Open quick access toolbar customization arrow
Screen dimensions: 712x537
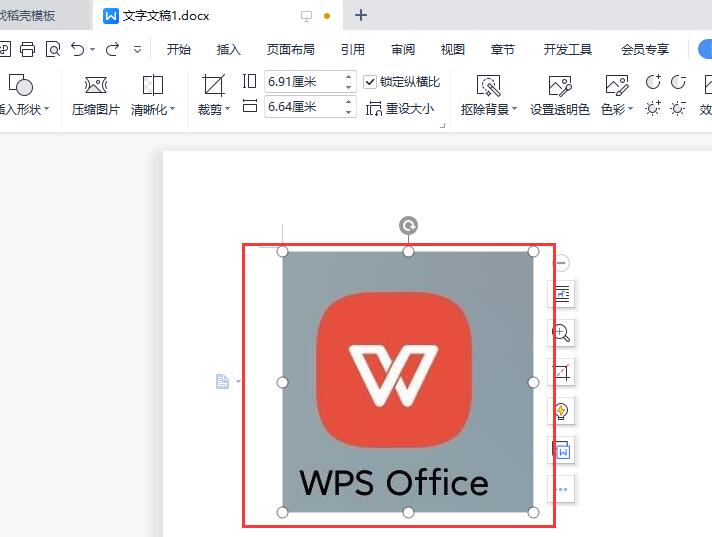(x=137, y=49)
